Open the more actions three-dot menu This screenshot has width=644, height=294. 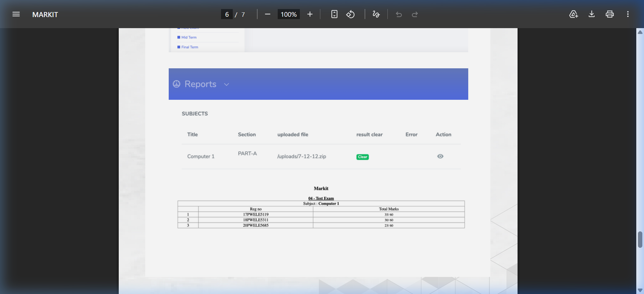pyautogui.click(x=628, y=14)
